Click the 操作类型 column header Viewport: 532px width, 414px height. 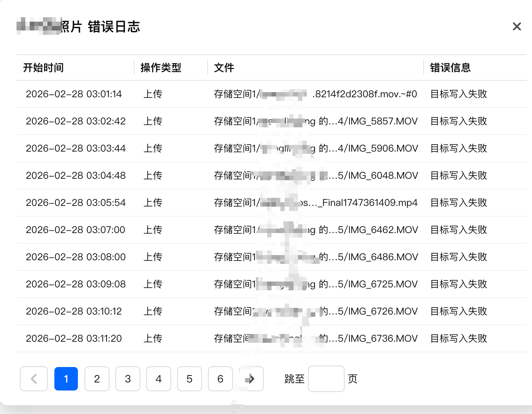pos(161,68)
